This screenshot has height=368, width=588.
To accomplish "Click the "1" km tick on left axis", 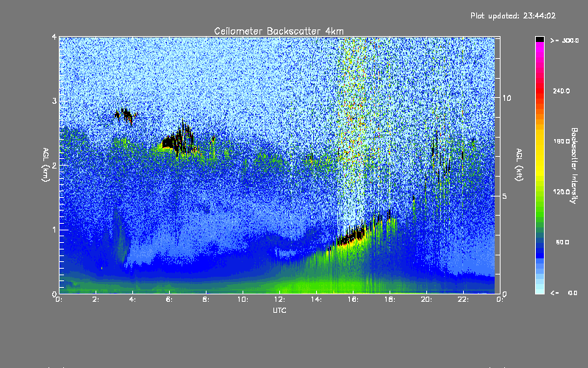I will (x=54, y=230).
